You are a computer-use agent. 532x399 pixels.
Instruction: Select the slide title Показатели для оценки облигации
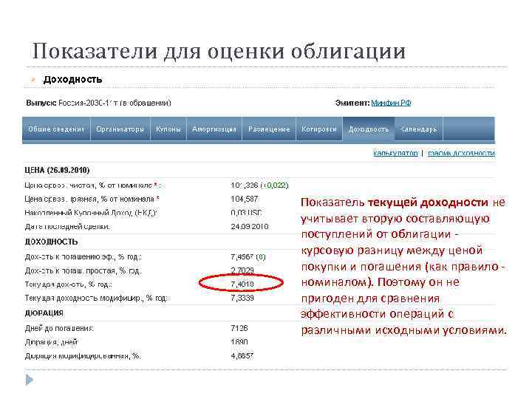[219, 51]
